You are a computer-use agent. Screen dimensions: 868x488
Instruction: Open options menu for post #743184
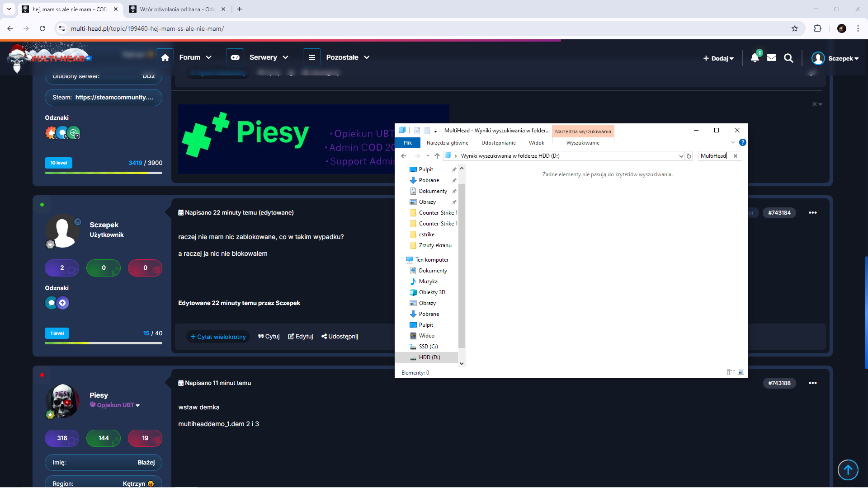click(812, 213)
